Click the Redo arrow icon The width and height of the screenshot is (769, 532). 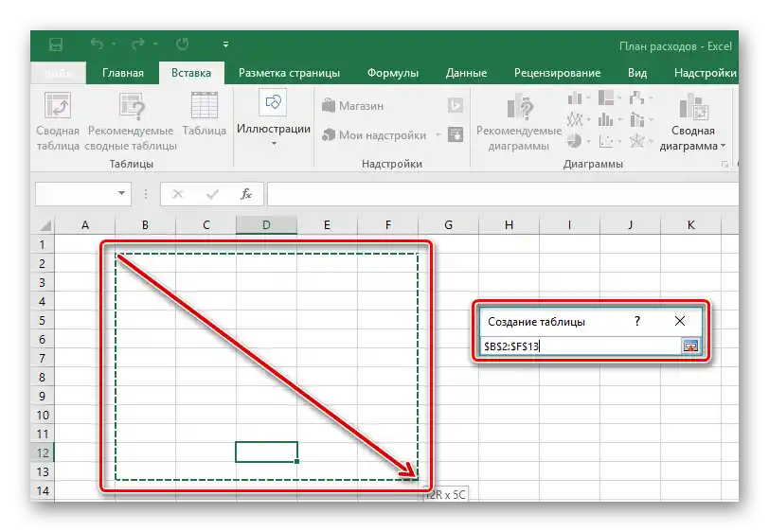coord(138,44)
